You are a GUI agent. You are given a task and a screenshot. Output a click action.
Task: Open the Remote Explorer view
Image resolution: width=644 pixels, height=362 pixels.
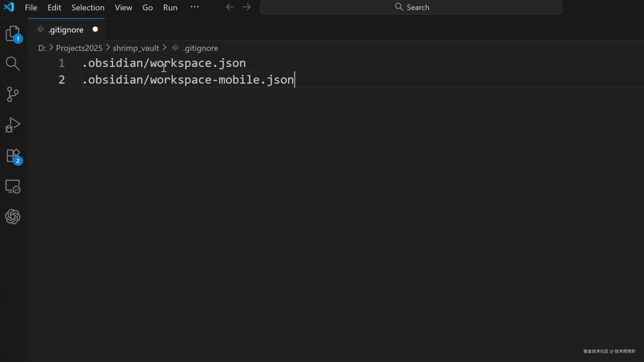coord(13,186)
